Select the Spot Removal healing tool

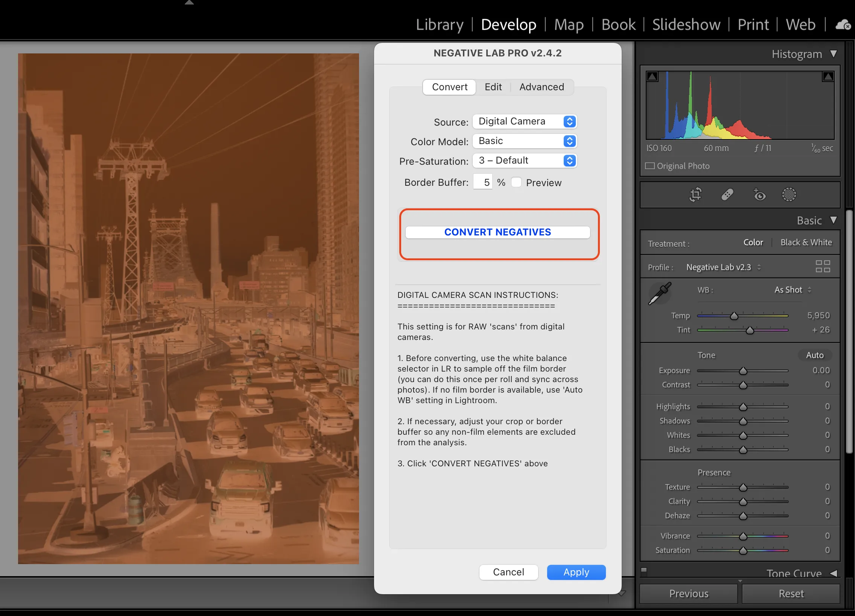[727, 195]
